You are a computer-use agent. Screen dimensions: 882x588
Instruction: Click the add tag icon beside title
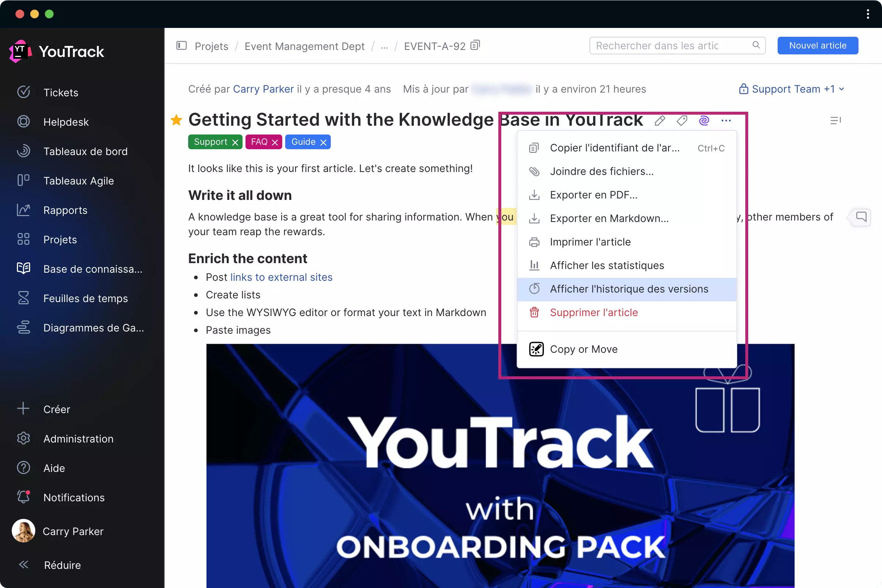tap(682, 121)
